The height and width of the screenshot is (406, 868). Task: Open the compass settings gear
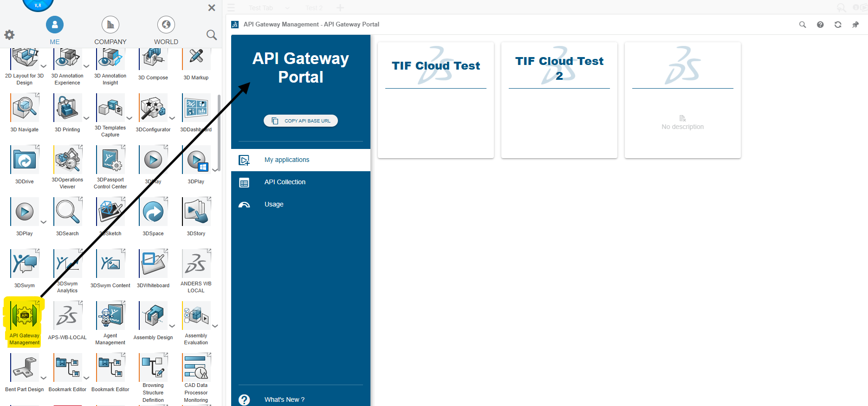coord(9,35)
